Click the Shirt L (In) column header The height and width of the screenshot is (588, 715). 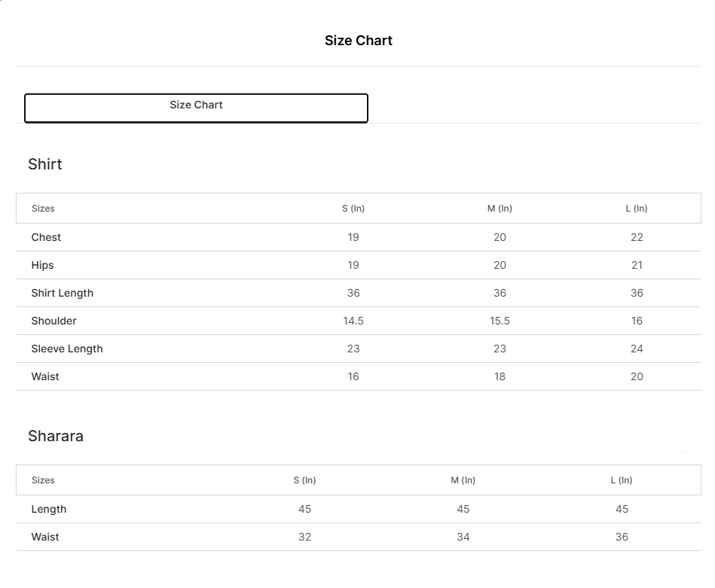637,209
